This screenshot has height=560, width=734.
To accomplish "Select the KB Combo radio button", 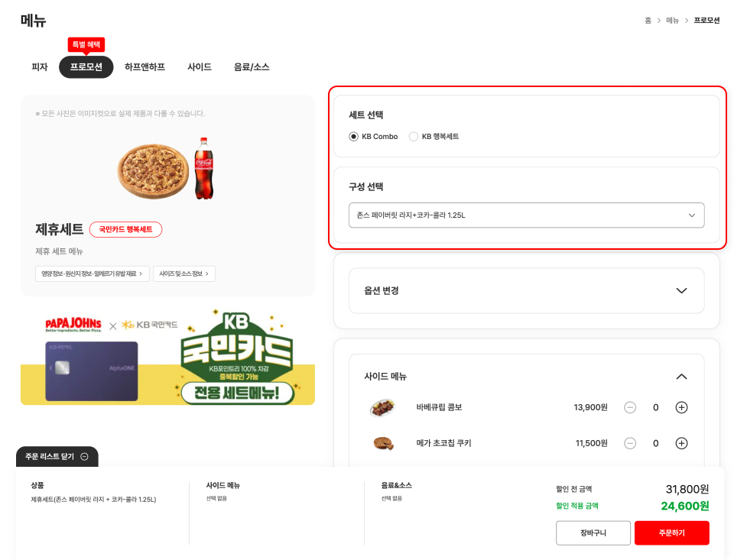I will (353, 137).
